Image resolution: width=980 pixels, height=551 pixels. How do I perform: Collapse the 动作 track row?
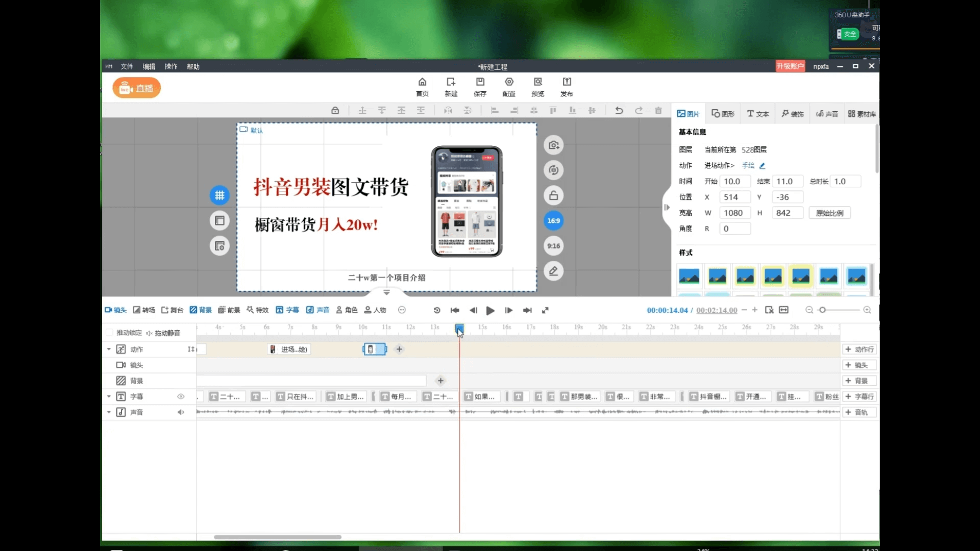[109, 349]
